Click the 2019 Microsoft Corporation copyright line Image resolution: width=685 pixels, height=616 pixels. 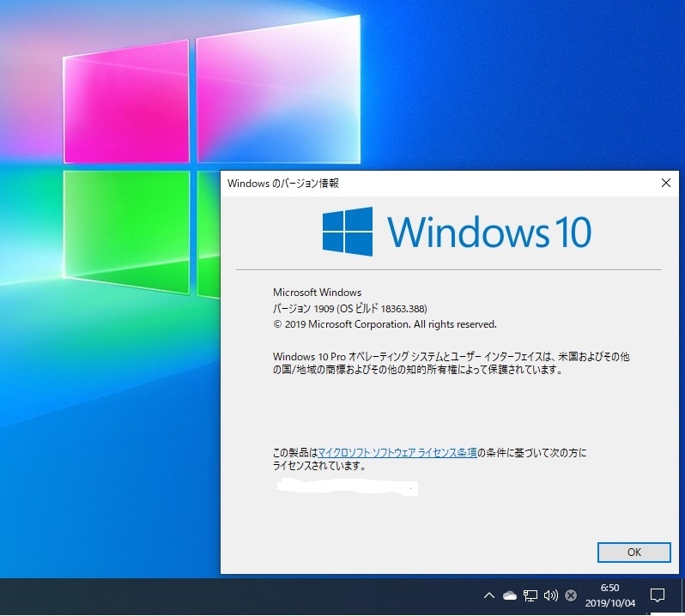[385, 324]
